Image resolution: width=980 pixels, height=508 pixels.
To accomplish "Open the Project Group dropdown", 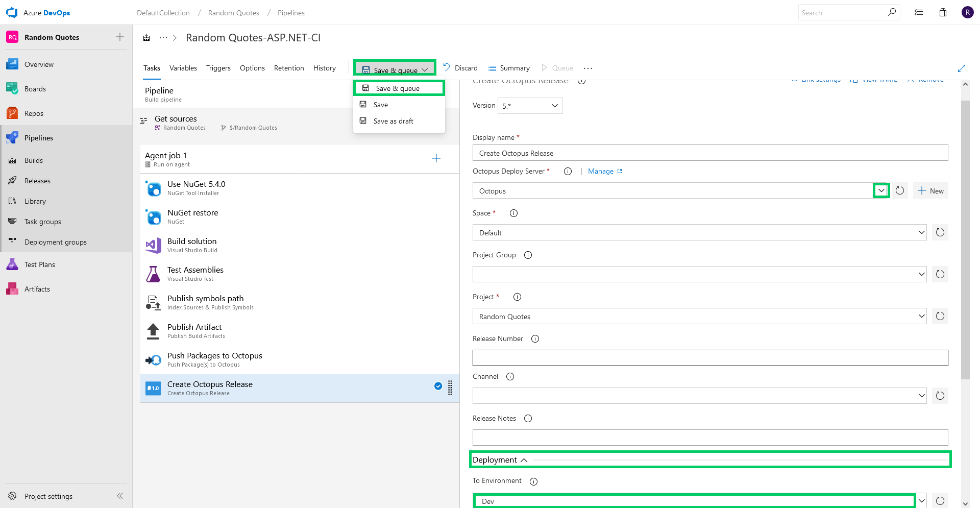I will click(x=700, y=274).
